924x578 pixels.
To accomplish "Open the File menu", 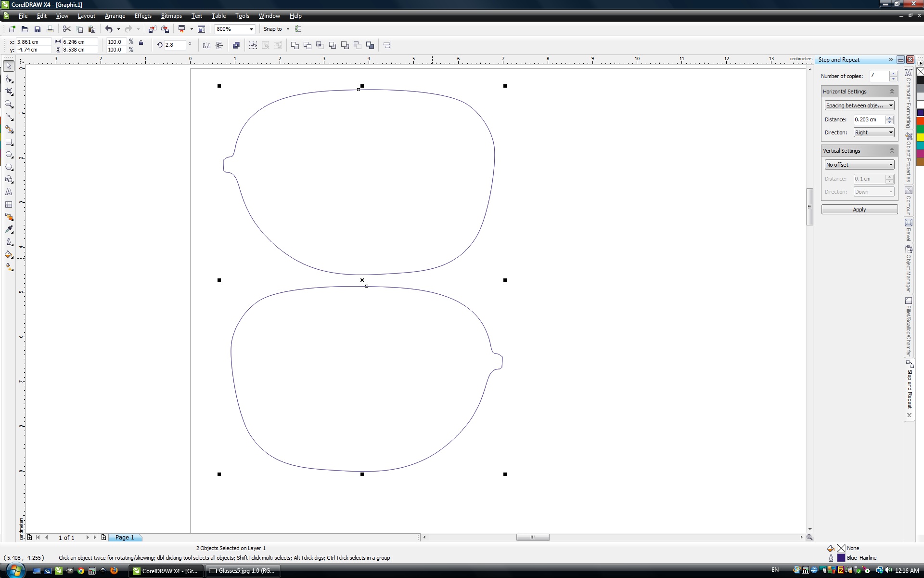I will [23, 16].
